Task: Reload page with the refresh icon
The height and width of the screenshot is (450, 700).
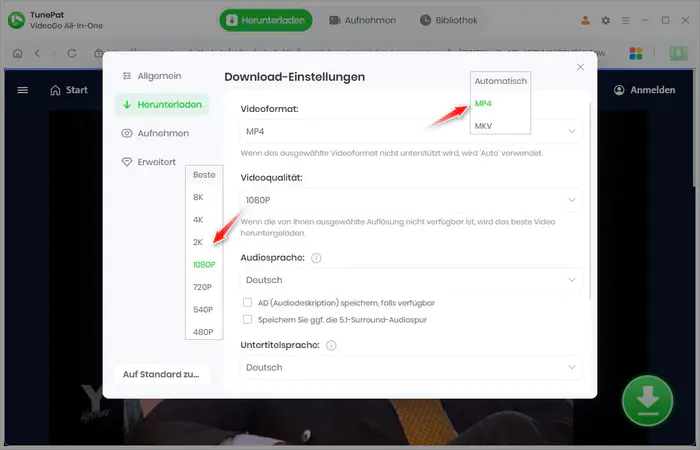Action: pos(72,54)
